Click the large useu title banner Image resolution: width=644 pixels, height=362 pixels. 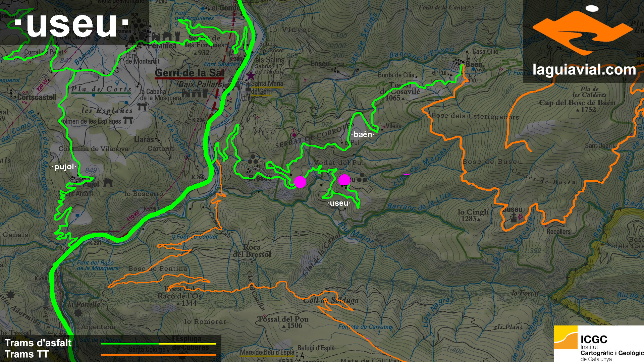click(x=72, y=25)
